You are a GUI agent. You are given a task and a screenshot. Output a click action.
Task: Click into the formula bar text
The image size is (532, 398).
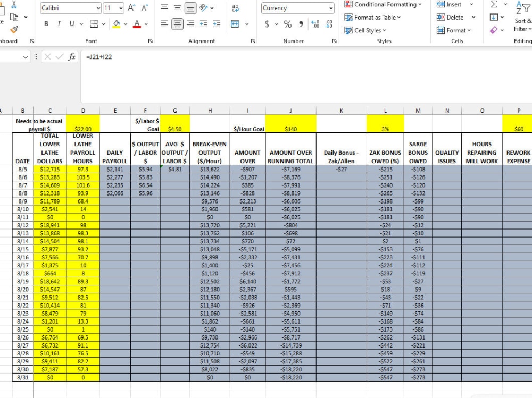(x=99, y=57)
